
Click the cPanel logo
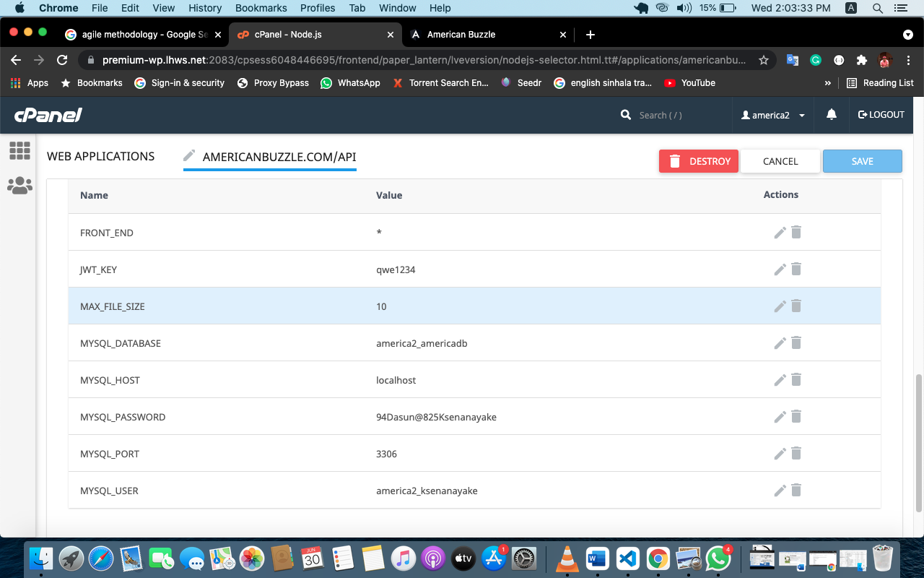[x=48, y=115]
